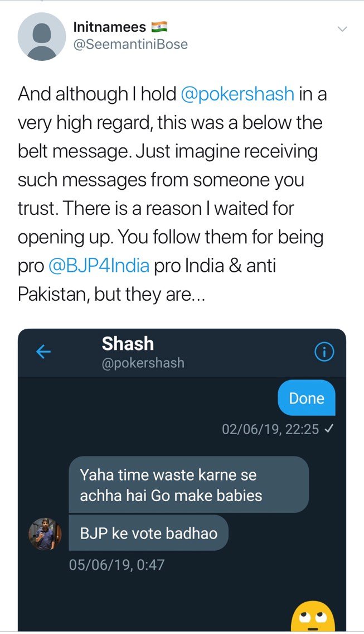Select the 'BJP ke vote badhao' message

pos(149,533)
